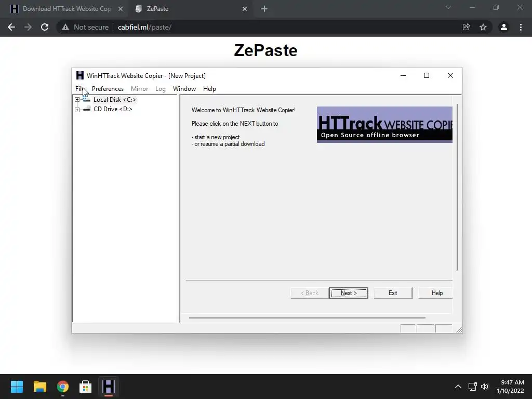532x399 pixels.
Task: Expand the CD Drive D: tree node
Action: tap(77, 110)
